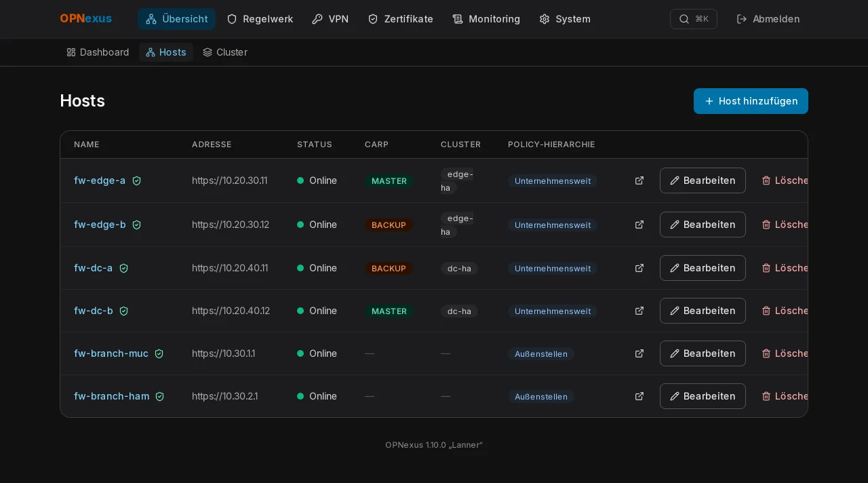868x483 pixels.
Task: Go to the OPNexus home logo
Action: click(86, 19)
